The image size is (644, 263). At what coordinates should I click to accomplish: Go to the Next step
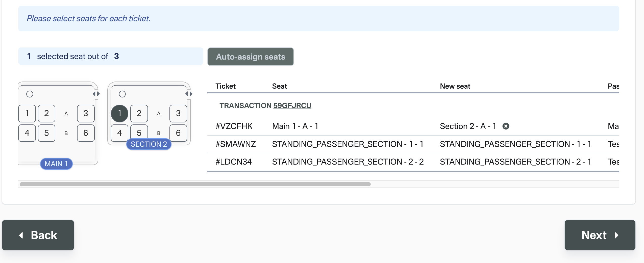pyautogui.click(x=600, y=235)
